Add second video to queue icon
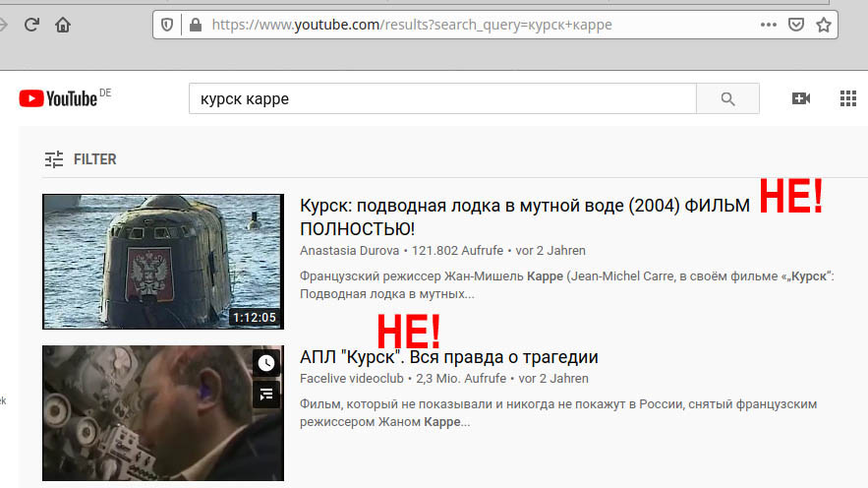868x488 pixels. click(x=266, y=395)
